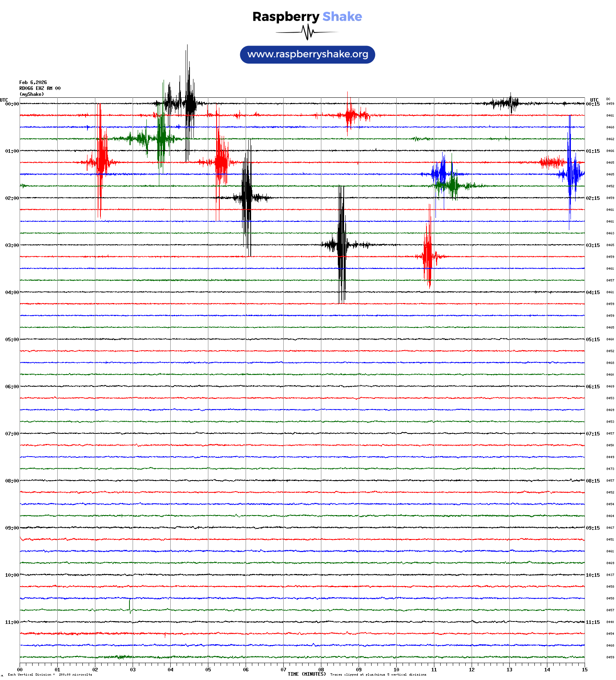This screenshot has width=616, height=680.
Task: Click the TIME (MINUTES) axis title
Action: coord(306,674)
